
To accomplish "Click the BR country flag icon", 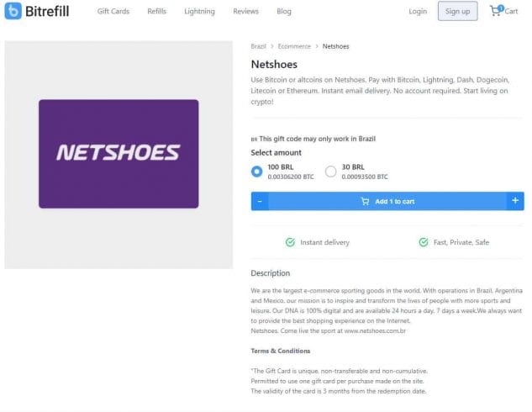I will (254, 139).
